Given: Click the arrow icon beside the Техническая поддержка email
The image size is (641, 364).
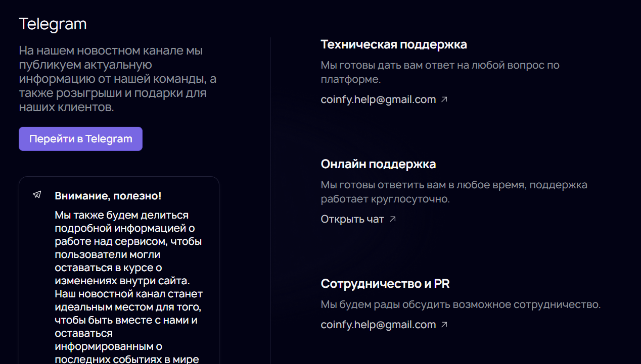Looking at the screenshot, I should click(444, 99).
